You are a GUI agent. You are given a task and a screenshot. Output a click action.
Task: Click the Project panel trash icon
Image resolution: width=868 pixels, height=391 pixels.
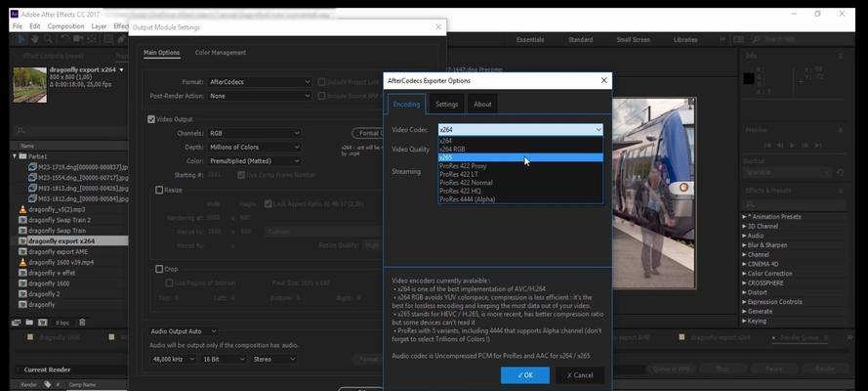[82, 323]
